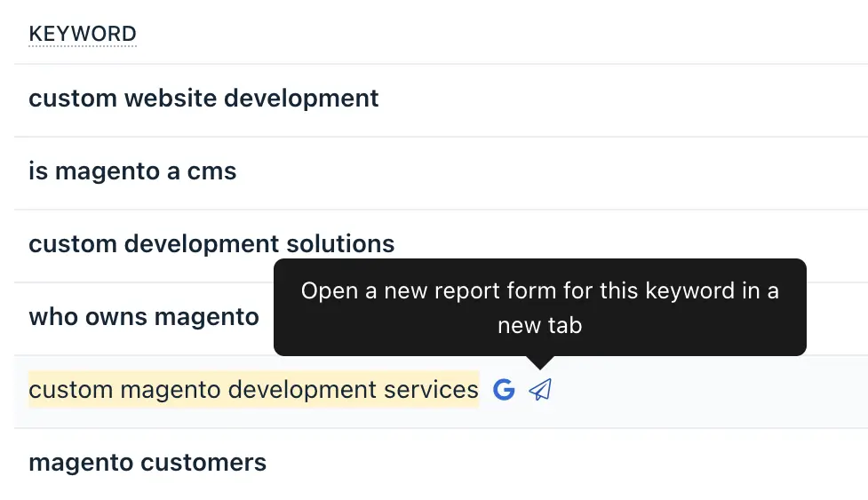Select the keyword about magento ownership
The image size is (868, 500).
click(x=144, y=317)
